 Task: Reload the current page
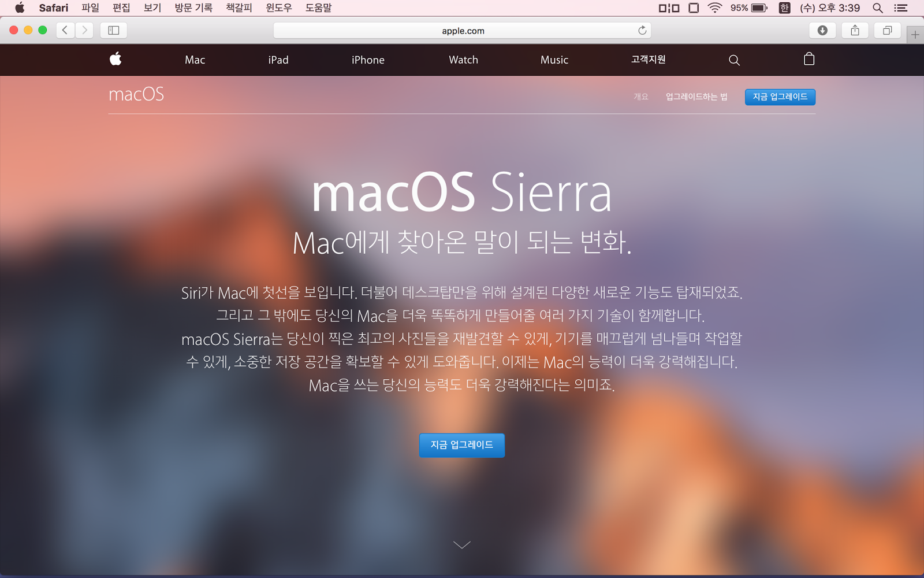coord(642,30)
